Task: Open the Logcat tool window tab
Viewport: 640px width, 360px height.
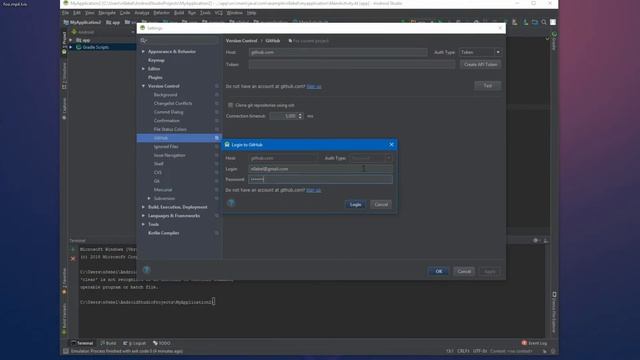Action: 134,343
